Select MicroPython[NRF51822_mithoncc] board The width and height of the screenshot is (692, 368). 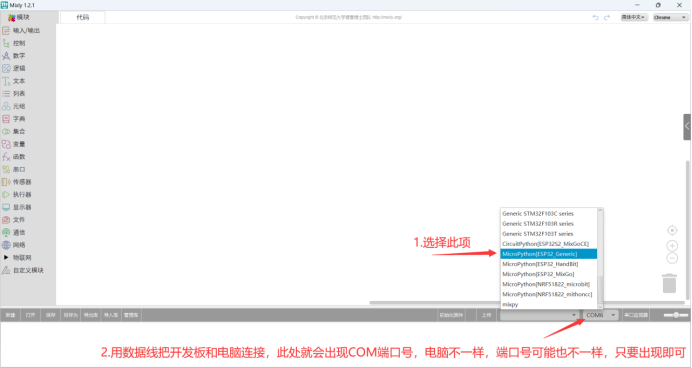(x=549, y=294)
